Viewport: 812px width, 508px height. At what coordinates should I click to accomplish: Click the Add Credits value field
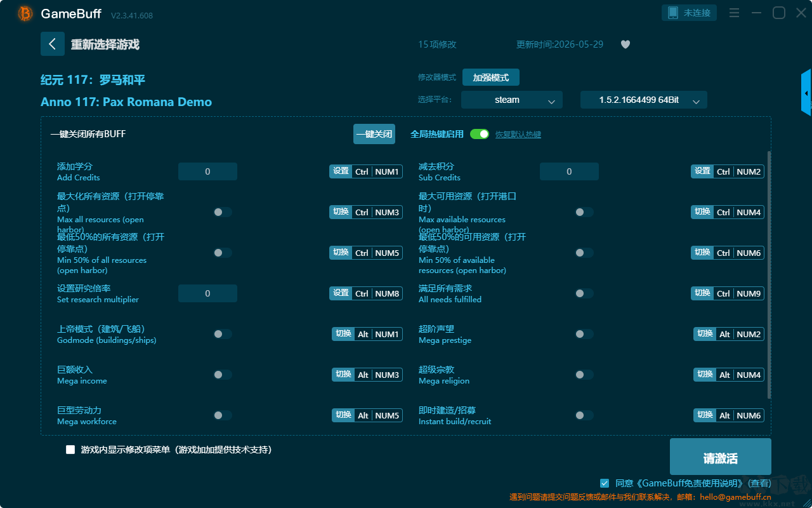pos(207,171)
